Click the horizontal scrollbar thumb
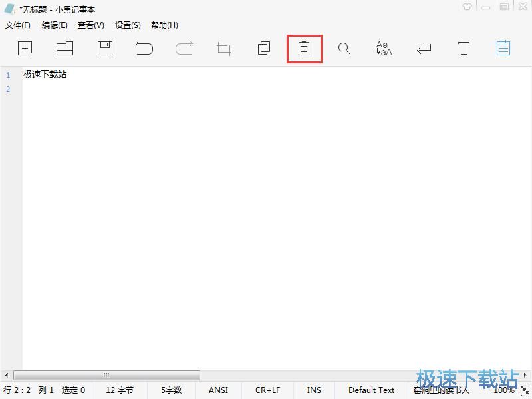532x399 pixels. [x=106, y=376]
